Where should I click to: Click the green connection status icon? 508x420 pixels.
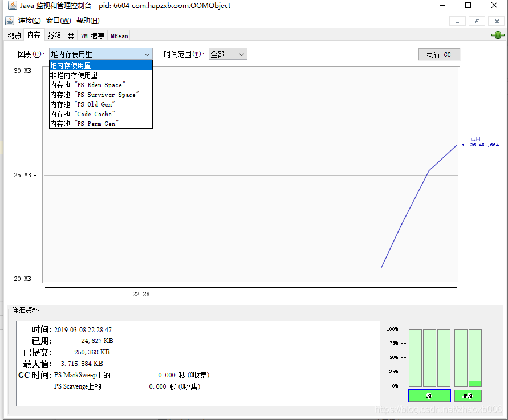[x=498, y=35]
